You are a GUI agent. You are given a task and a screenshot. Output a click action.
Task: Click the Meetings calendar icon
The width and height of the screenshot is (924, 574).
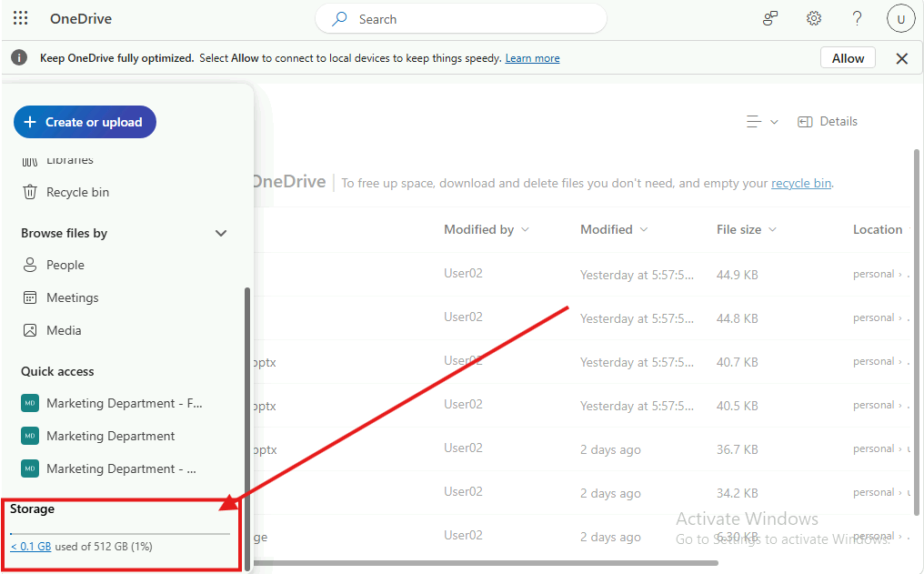pos(30,297)
